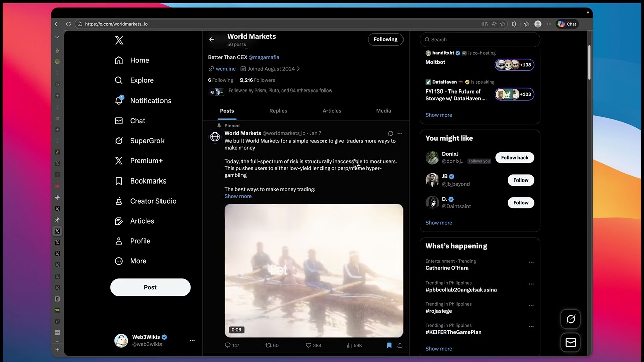Show more live spaces

439,115
